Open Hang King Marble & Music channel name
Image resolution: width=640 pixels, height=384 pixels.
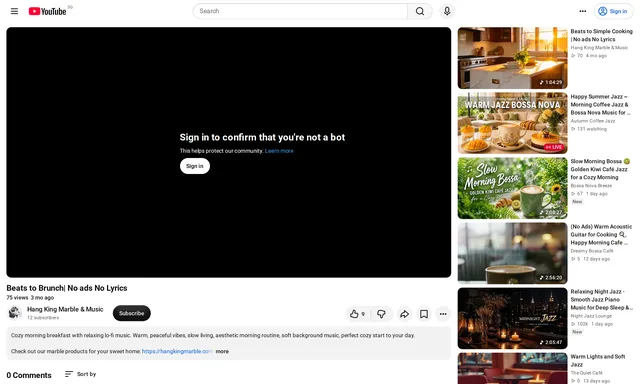click(x=65, y=309)
